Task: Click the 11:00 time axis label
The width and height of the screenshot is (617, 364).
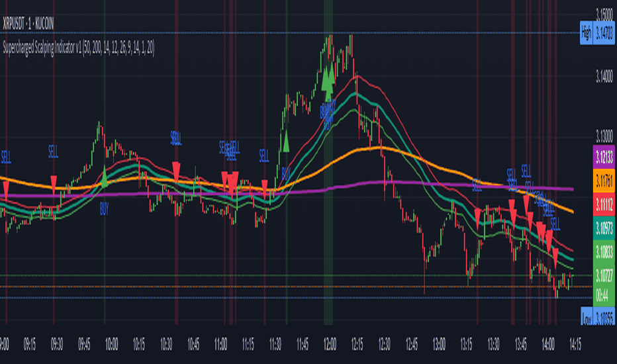Action: tap(220, 345)
